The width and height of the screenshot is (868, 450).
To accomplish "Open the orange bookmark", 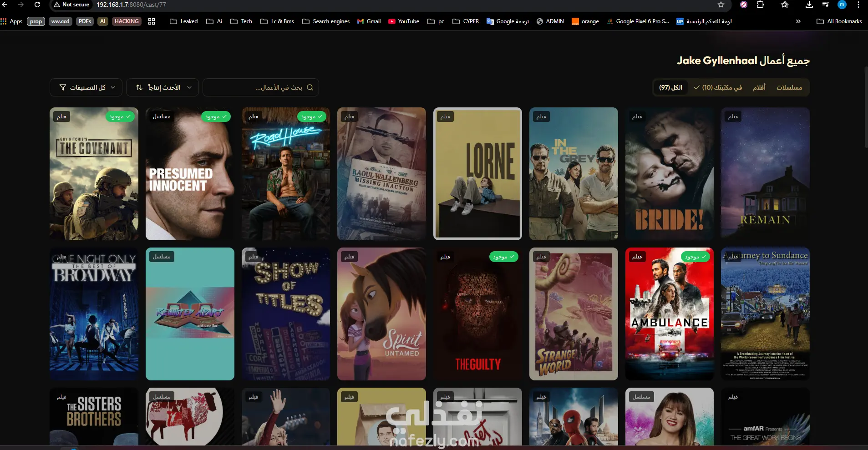I will 585,21.
